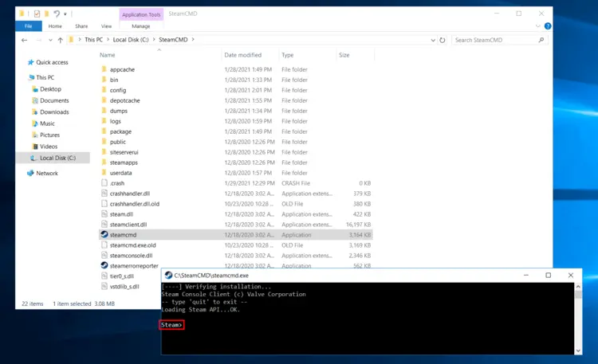Click inside the Search SteamCMD field
The width and height of the screenshot is (598, 364).
point(494,39)
